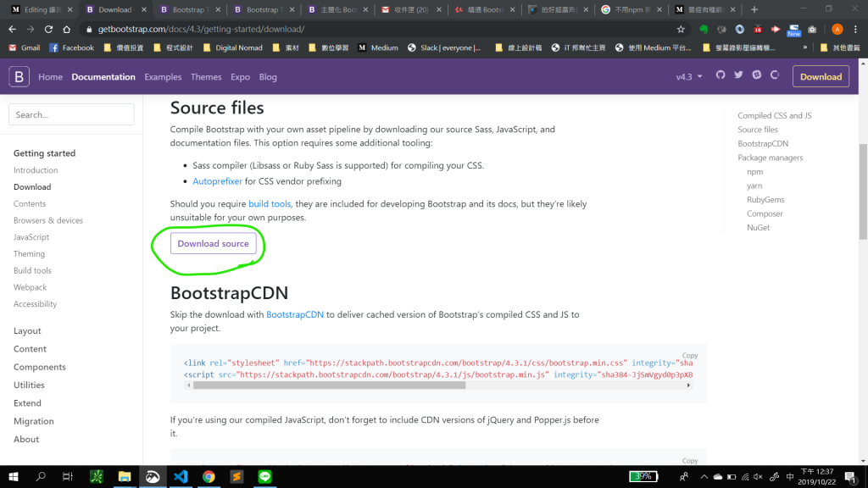Open the build tools link
868x488 pixels.
click(x=270, y=203)
